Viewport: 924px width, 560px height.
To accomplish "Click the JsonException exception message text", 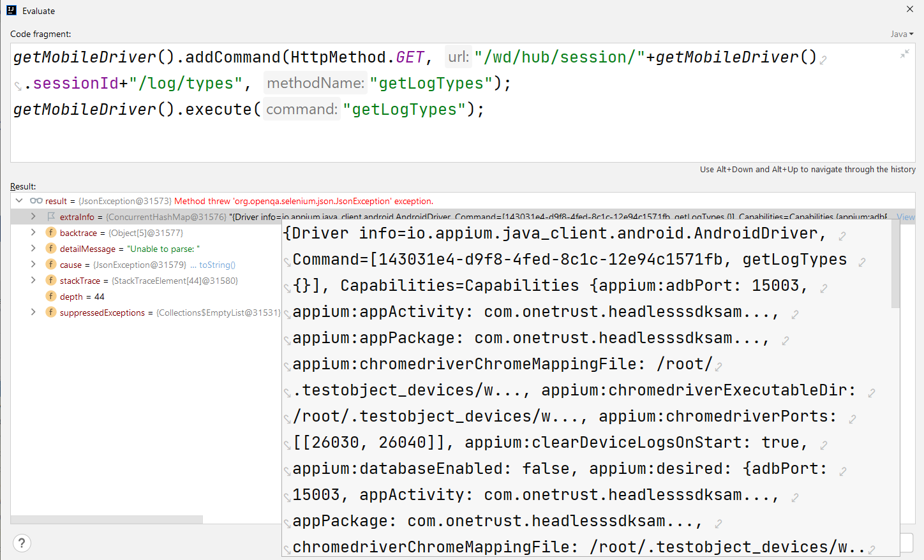I will 304,201.
